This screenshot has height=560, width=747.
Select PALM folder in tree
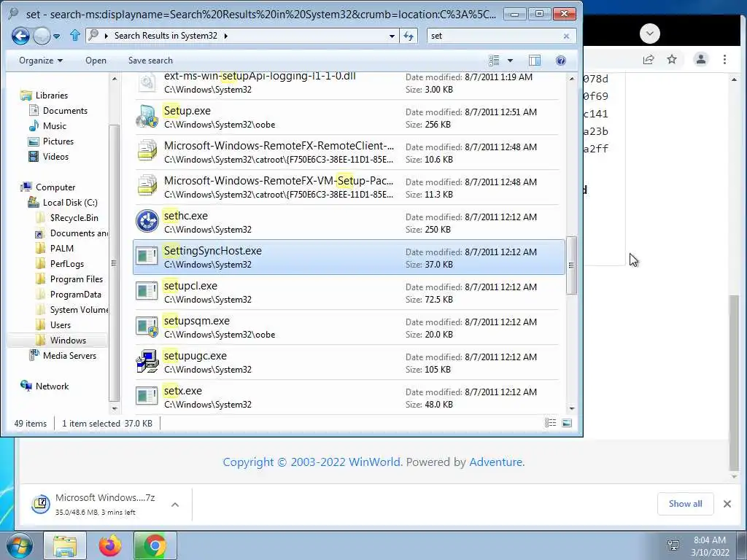[61, 248]
